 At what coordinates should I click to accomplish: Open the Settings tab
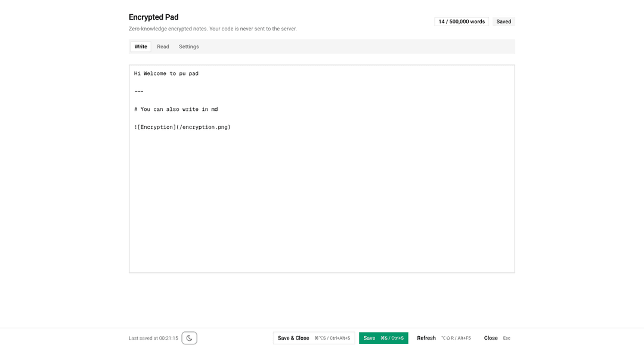[x=189, y=46]
